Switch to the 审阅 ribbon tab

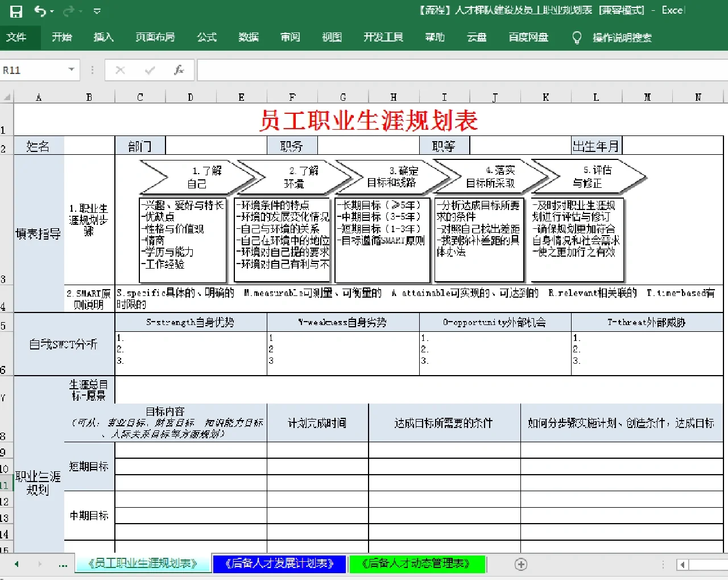(x=291, y=38)
